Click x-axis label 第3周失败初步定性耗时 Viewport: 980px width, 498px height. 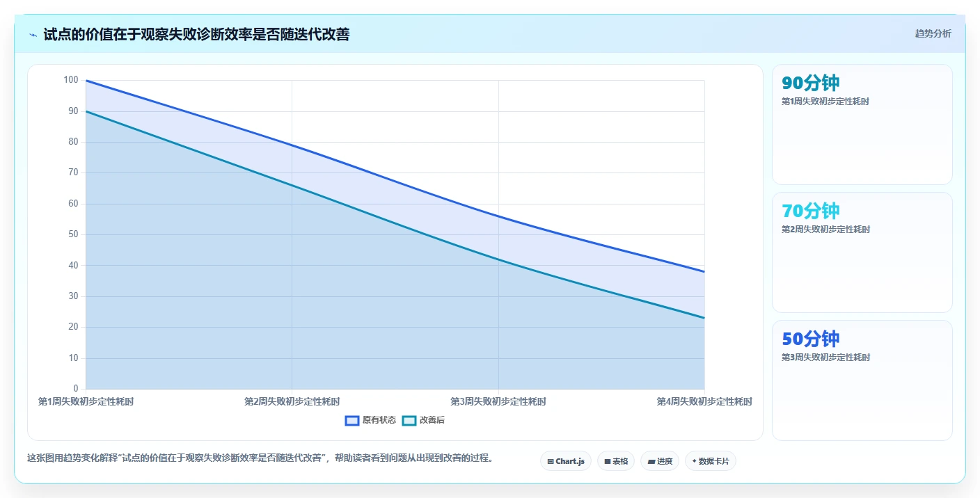click(x=498, y=401)
